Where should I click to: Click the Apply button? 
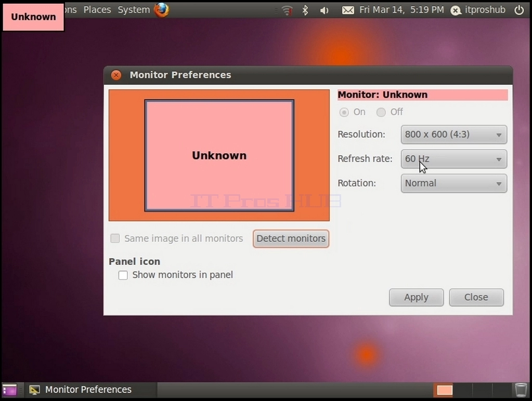[417, 297]
